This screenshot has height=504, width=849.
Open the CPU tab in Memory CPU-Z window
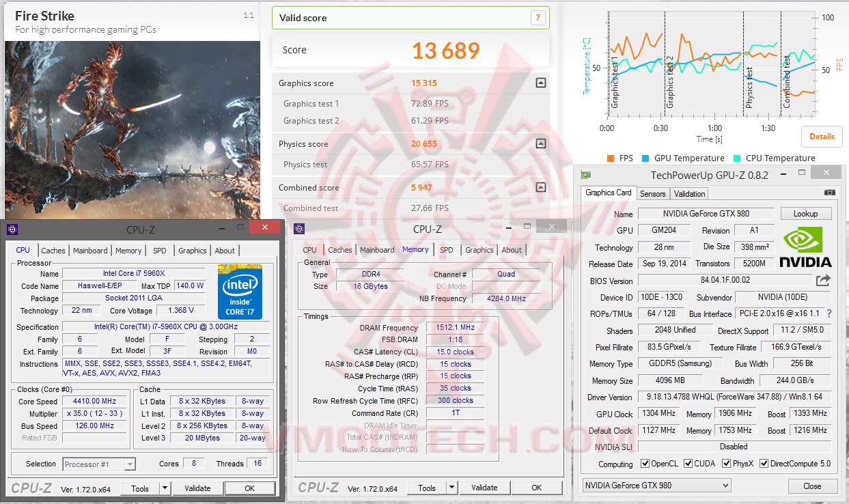click(309, 250)
